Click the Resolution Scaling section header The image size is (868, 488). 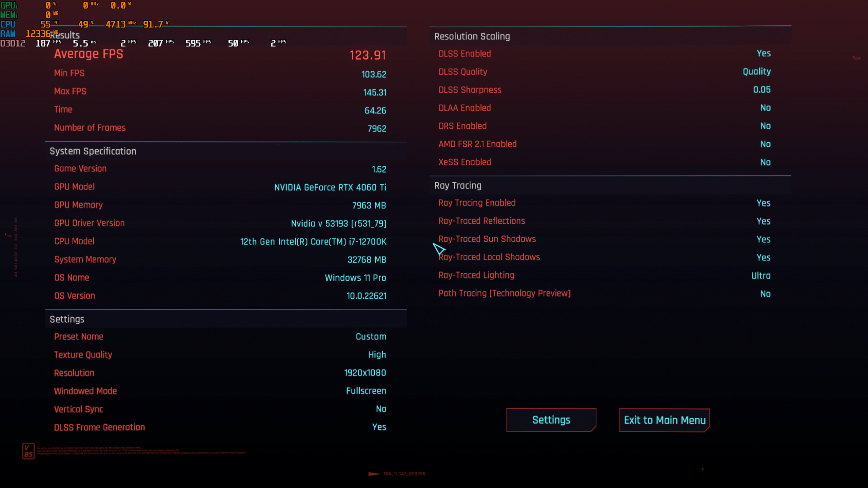pyautogui.click(x=472, y=36)
